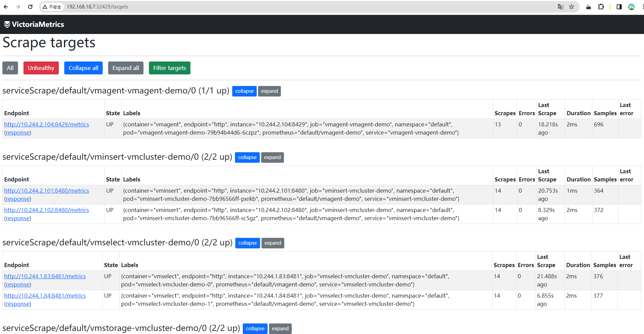Screen dimensions: 644x334
Task: Click last scrape value 6.855s ago
Action: [x=545, y=300]
